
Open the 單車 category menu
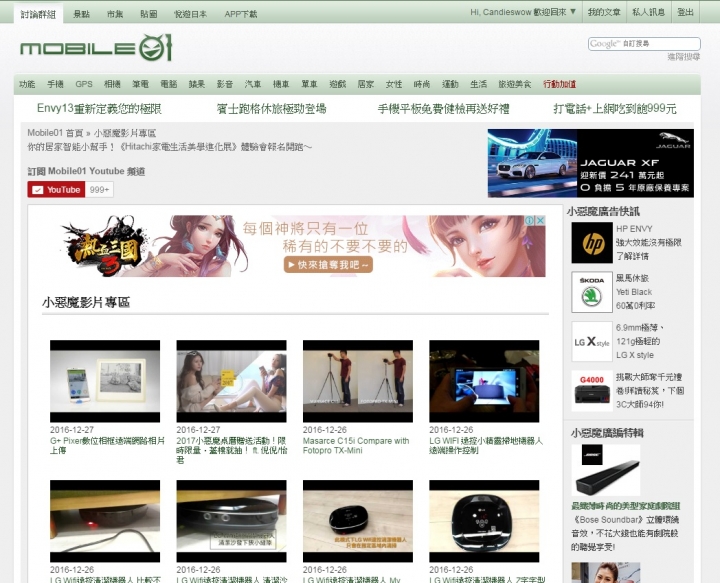pyautogui.click(x=309, y=84)
